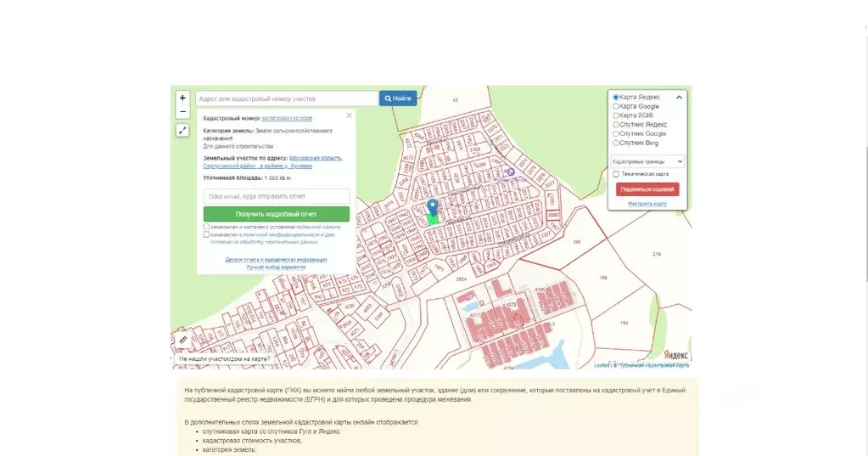The width and height of the screenshot is (868, 456).
Task: Click the Получить подробный отчет button
Action: pyautogui.click(x=277, y=214)
